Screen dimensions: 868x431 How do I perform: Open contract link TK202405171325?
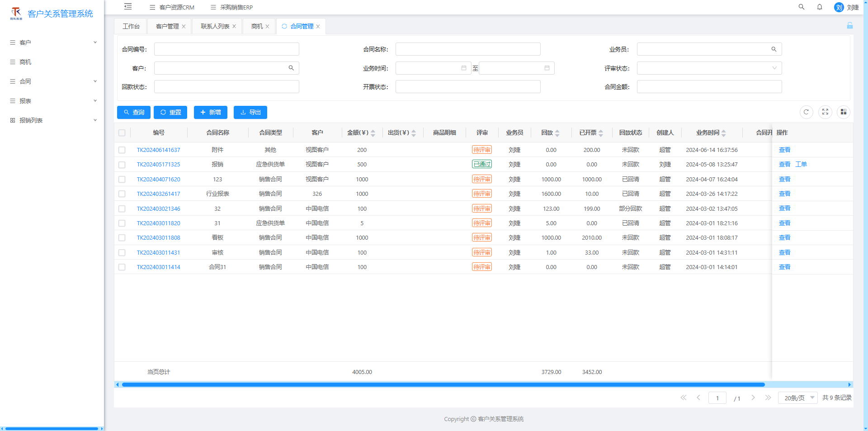pos(159,165)
